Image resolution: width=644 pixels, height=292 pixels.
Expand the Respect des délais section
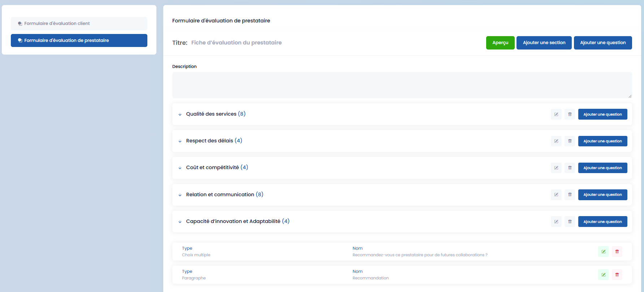click(x=180, y=141)
